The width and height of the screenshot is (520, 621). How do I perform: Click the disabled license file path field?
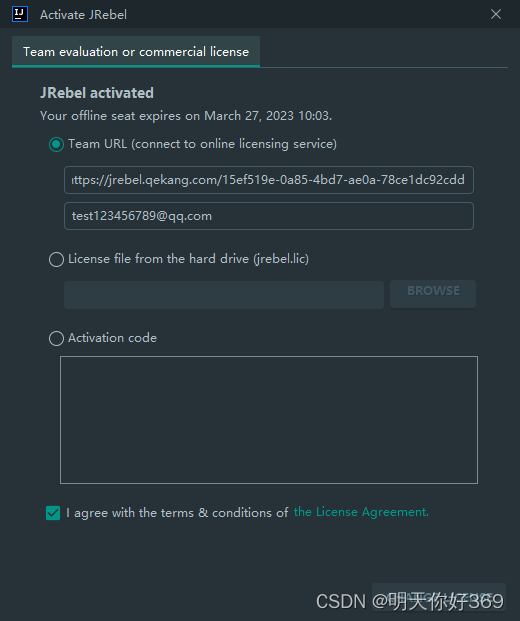[224, 295]
